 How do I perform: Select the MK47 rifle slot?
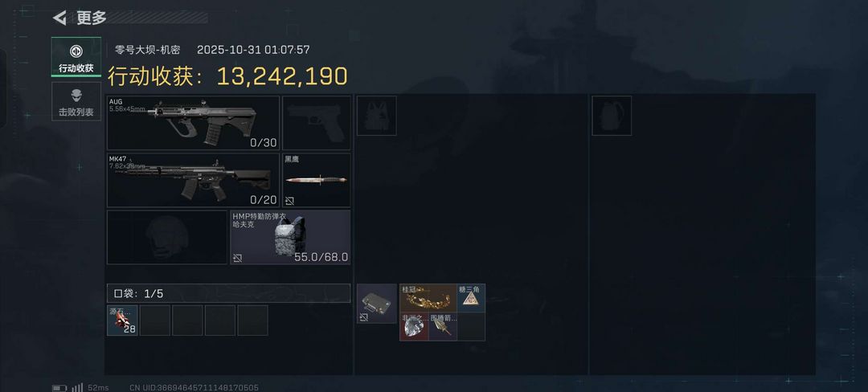pyautogui.click(x=193, y=180)
